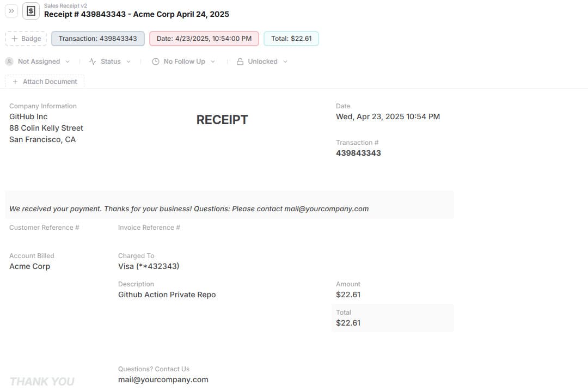Image resolution: width=588 pixels, height=392 pixels.
Task: Click the Attach Document button
Action: point(45,82)
